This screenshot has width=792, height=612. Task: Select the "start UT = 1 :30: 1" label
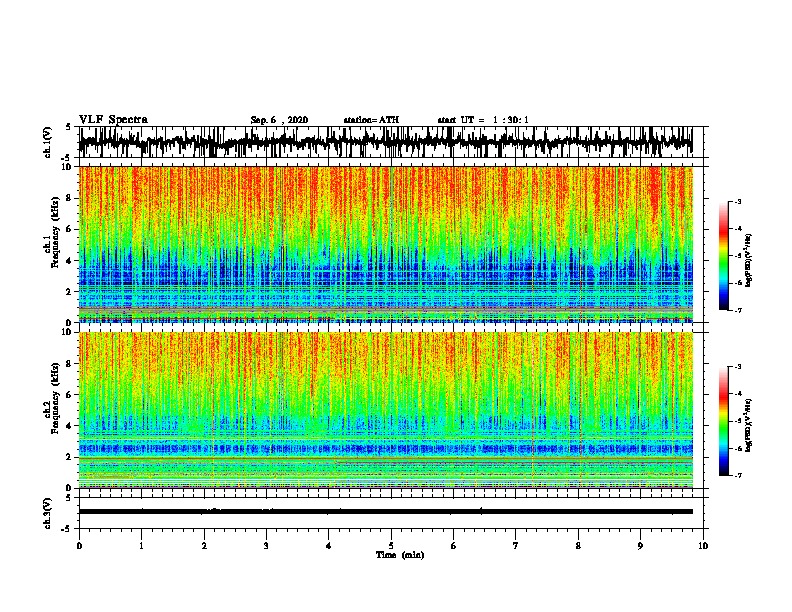pyautogui.click(x=483, y=120)
